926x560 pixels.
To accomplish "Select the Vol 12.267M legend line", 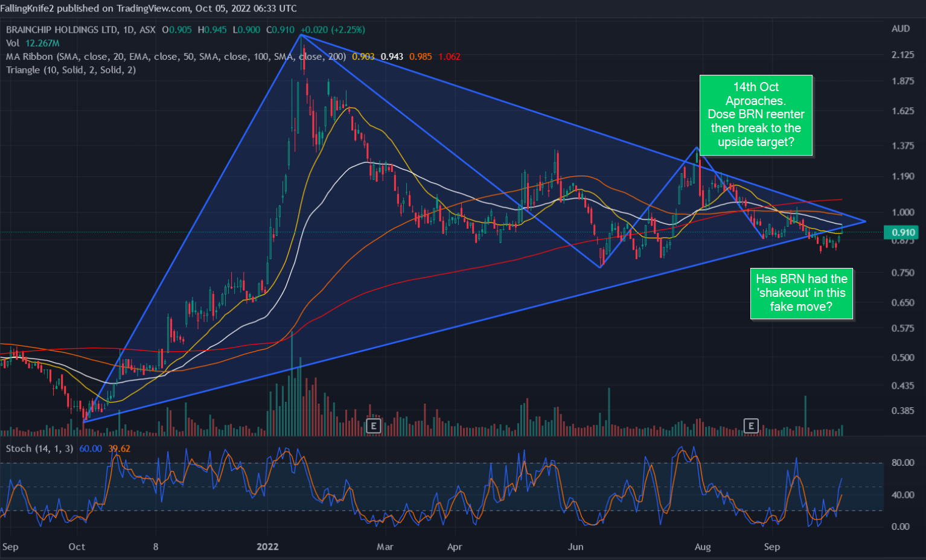I will pyautogui.click(x=33, y=43).
